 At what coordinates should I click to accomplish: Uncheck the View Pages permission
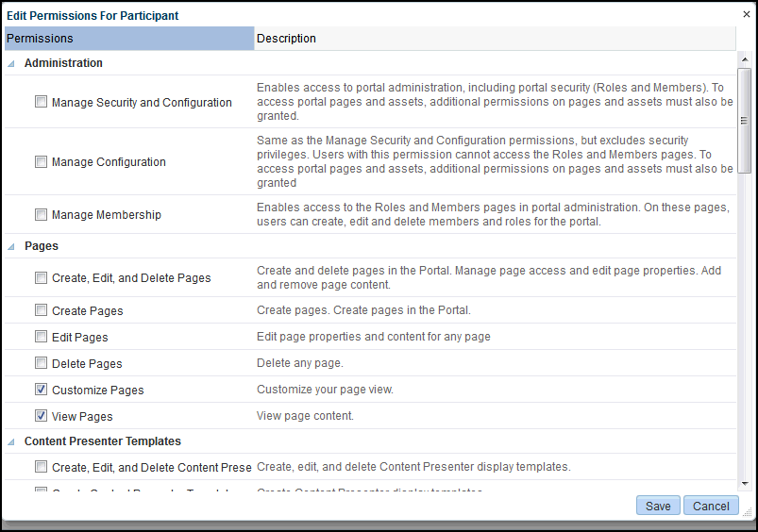(x=42, y=416)
